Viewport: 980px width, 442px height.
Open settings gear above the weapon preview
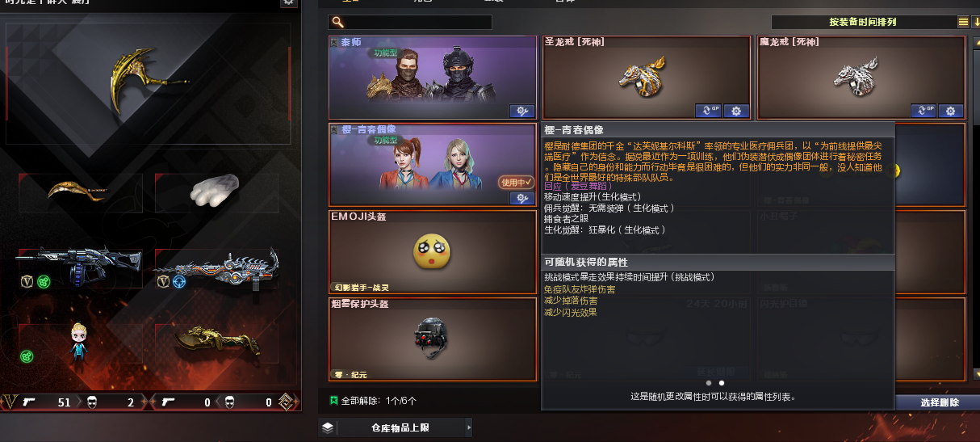click(x=288, y=2)
